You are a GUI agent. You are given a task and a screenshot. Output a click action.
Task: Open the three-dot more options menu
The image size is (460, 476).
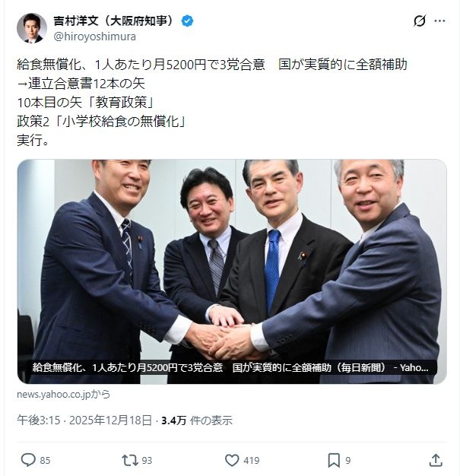(439, 21)
